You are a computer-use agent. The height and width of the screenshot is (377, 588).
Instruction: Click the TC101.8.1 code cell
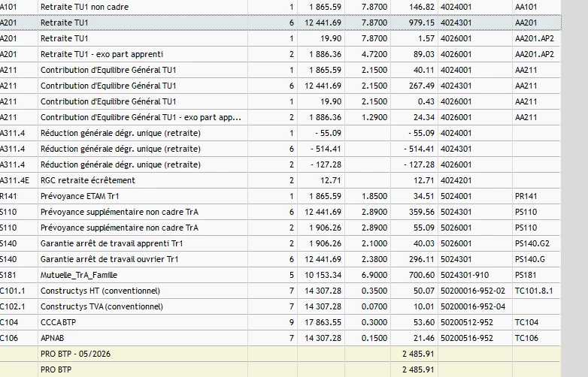coord(536,291)
